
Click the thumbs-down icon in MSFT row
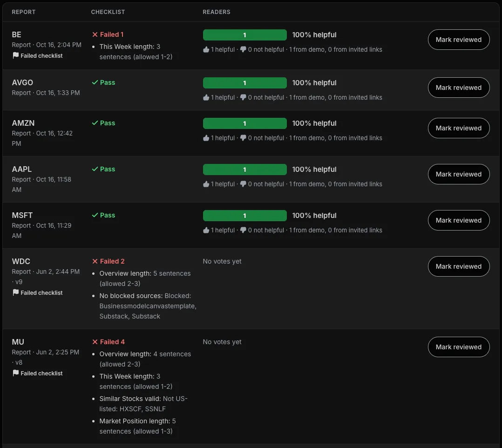(243, 230)
